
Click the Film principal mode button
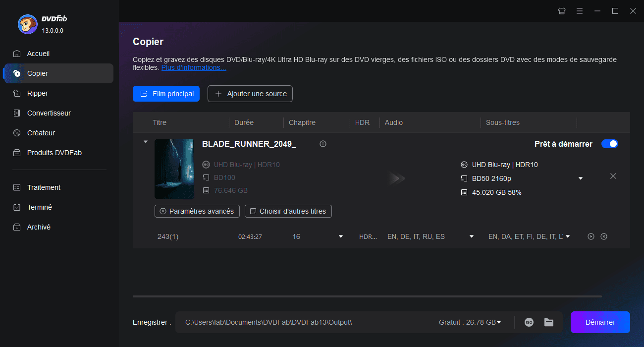click(166, 94)
